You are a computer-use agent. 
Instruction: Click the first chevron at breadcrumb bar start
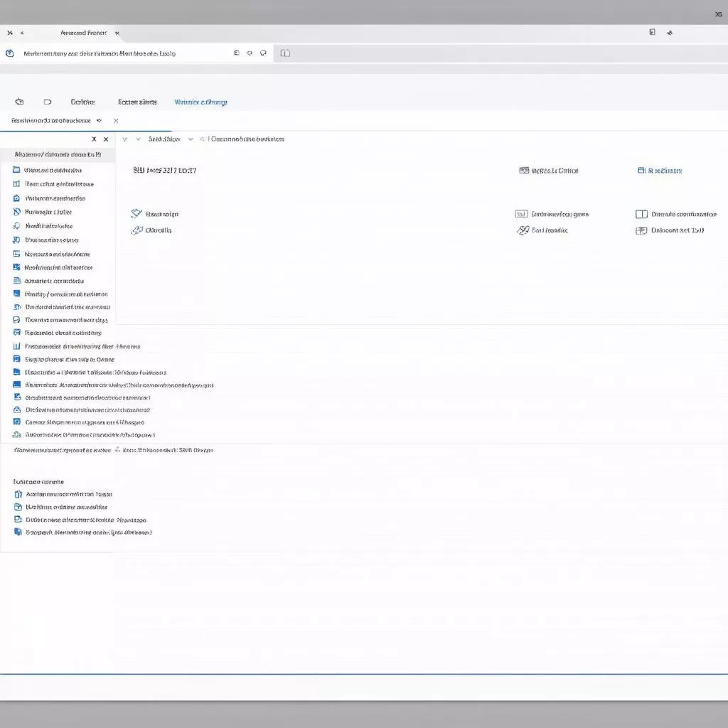pyautogui.click(x=125, y=139)
